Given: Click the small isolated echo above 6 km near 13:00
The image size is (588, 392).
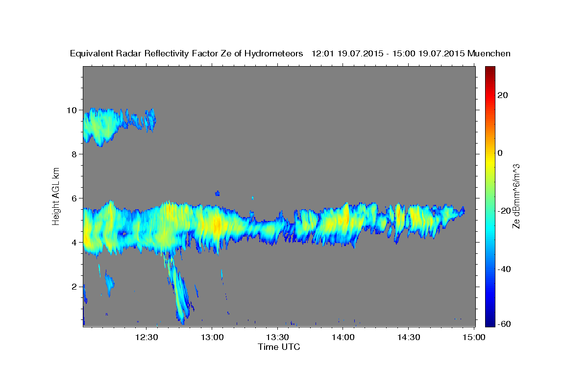Looking at the screenshot, I should pos(218,193).
